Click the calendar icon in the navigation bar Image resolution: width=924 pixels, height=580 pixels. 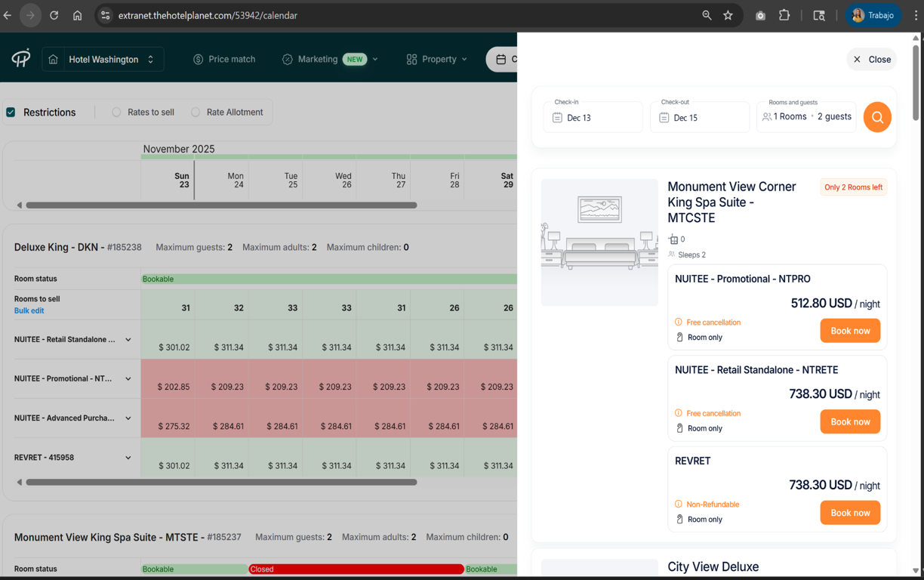pyautogui.click(x=501, y=60)
